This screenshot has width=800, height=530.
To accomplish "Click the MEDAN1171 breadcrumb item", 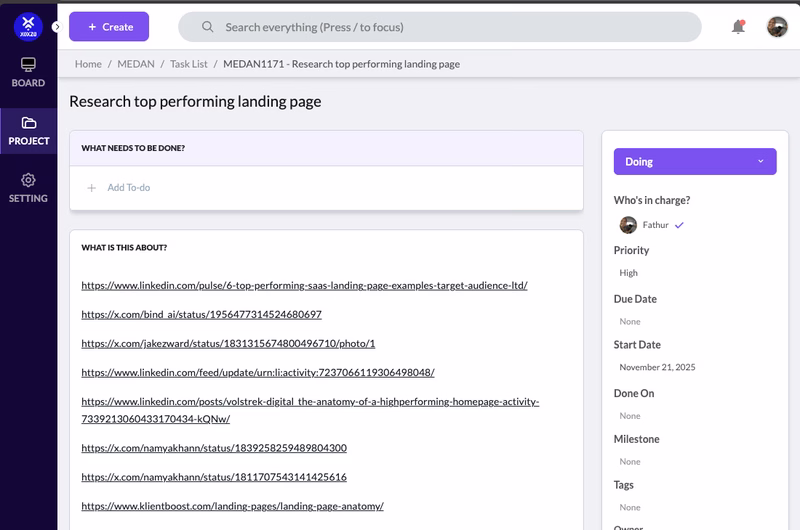I will (341, 64).
